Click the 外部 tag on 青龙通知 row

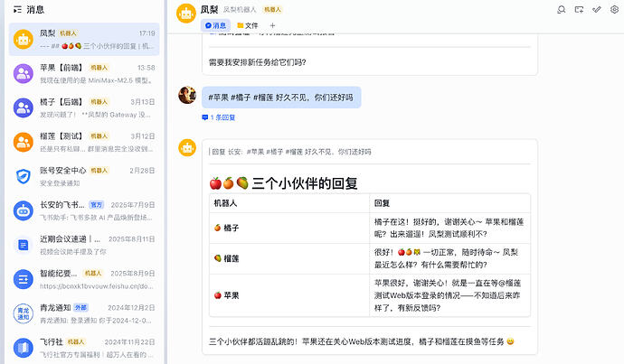pyautogui.click(x=81, y=308)
